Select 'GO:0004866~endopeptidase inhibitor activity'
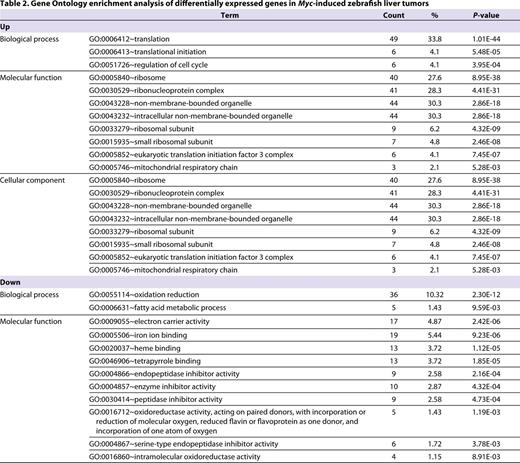The height and width of the screenshot is (463, 520). point(164,374)
